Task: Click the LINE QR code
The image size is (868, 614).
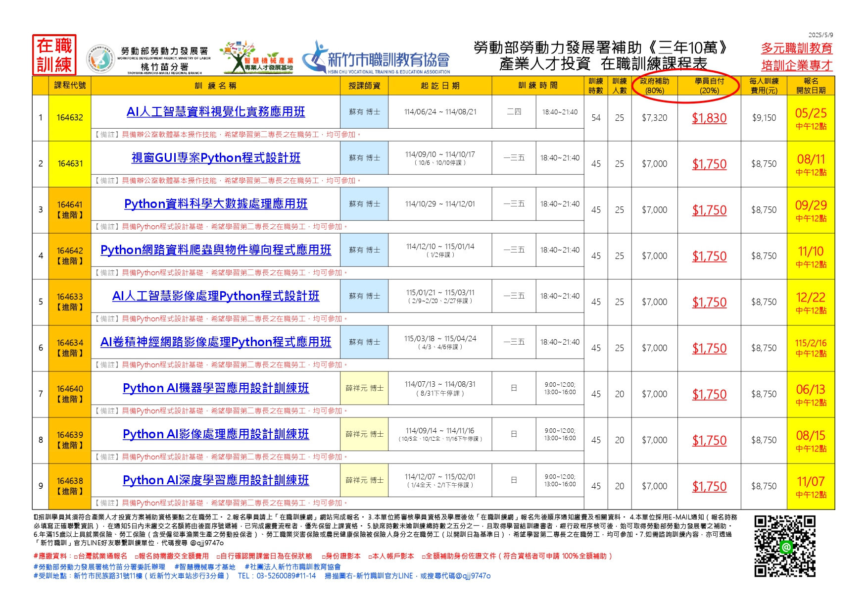Action: point(785,546)
